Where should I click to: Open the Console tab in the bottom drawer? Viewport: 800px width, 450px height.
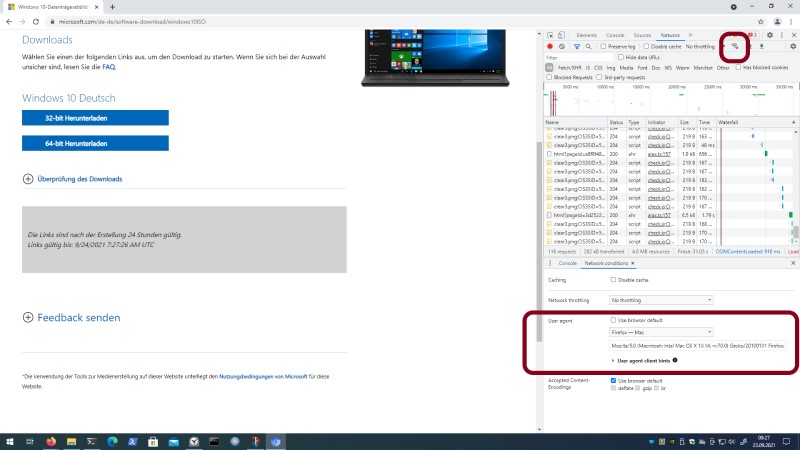tap(567, 263)
